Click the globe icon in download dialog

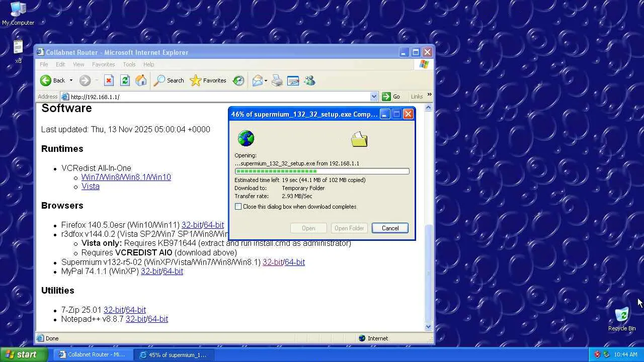tap(246, 138)
